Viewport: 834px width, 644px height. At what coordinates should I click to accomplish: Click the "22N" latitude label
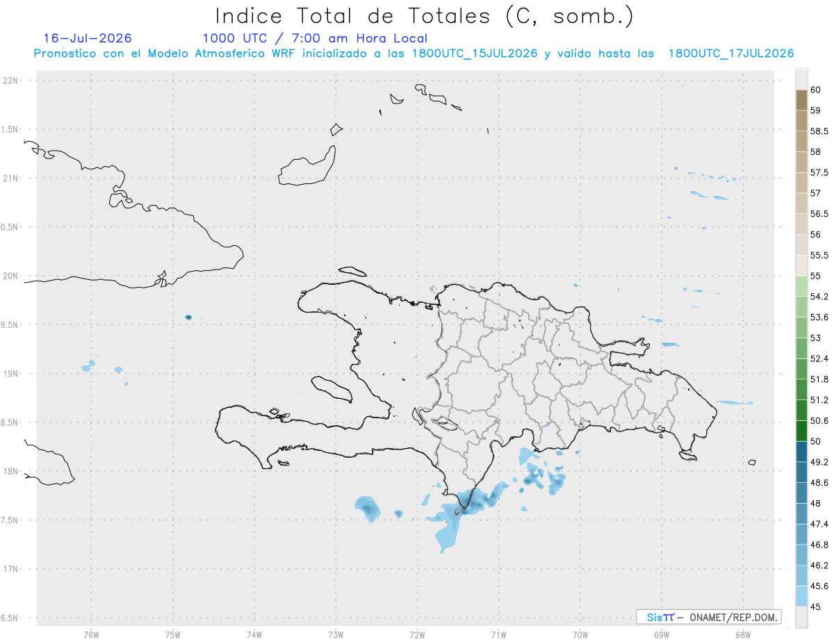12,81
